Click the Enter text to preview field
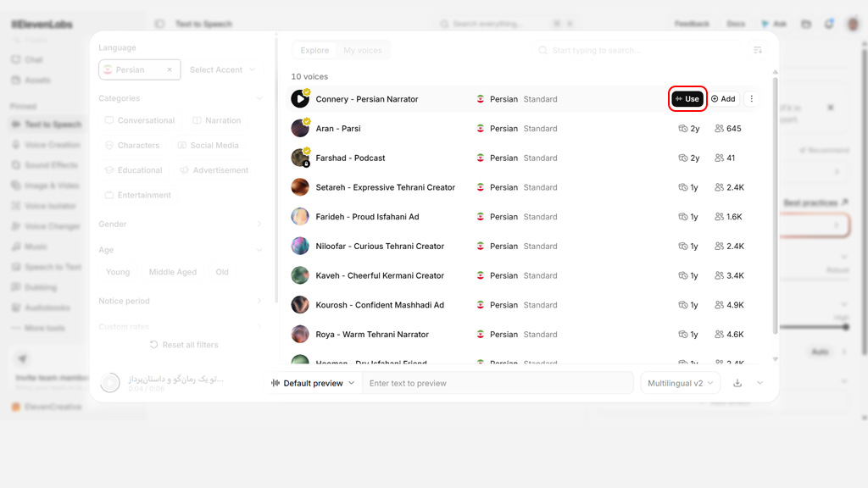Image resolution: width=868 pixels, height=488 pixels. (x=498, y=383)
